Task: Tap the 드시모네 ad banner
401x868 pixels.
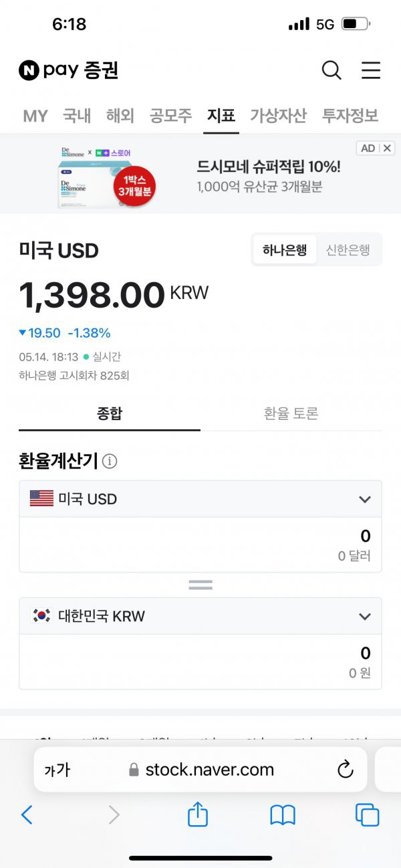Action: [x=200, y=174]
